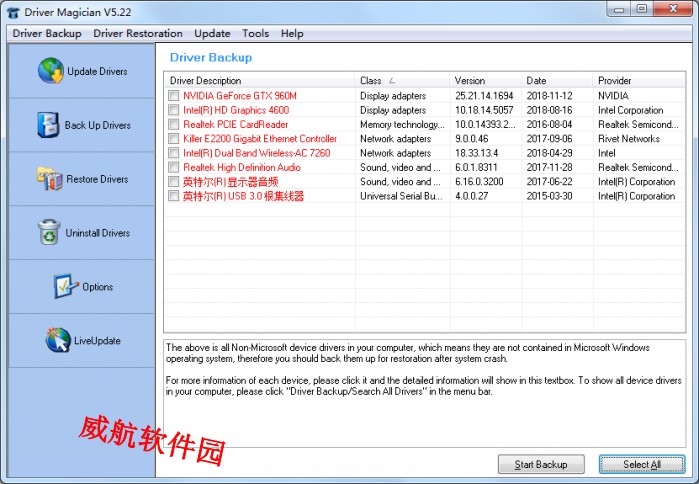The height and width of the screenshot is (484, 699).
Task: Sort by the Provider column header
Action: tap(639, 81)
